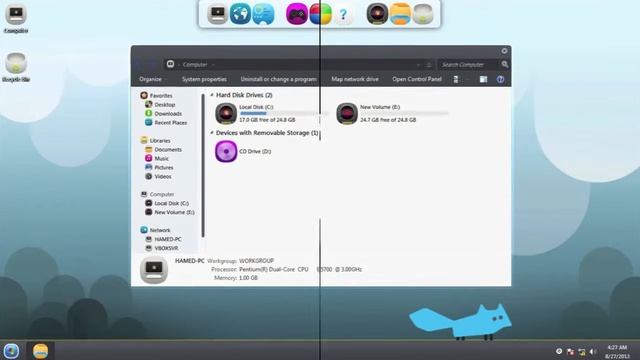Click the address bar refresh button
640x360 pixels.
coord(429,64)
